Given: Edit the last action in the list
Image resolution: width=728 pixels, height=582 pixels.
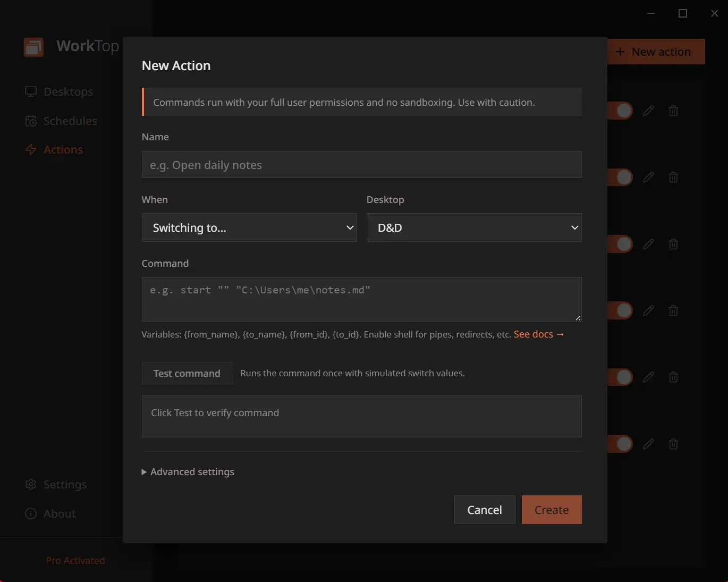Looking at the screenshot, I should (x=648, y=444).
